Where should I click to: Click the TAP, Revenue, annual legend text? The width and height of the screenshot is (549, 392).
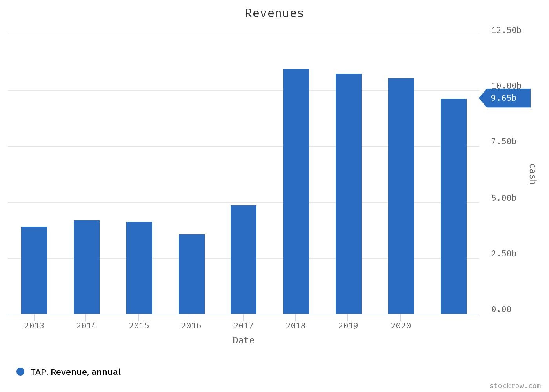[x=75, y=372]
